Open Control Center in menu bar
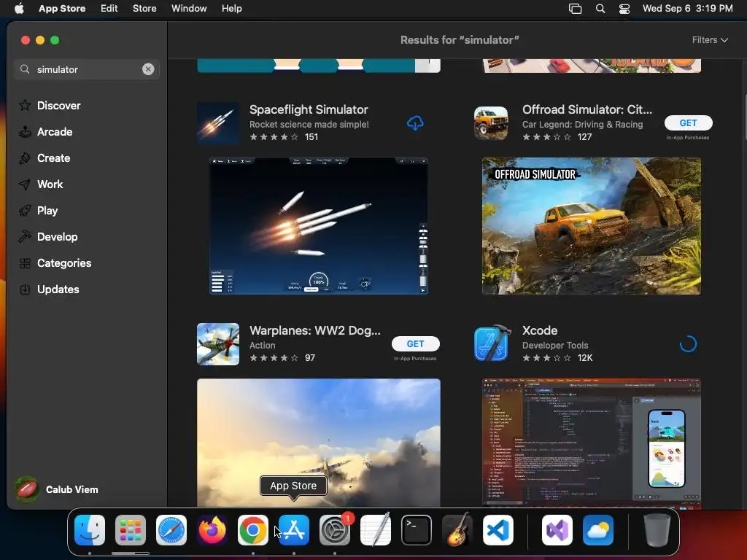Viewport: 747px width, 560px height. coord(624,9)
